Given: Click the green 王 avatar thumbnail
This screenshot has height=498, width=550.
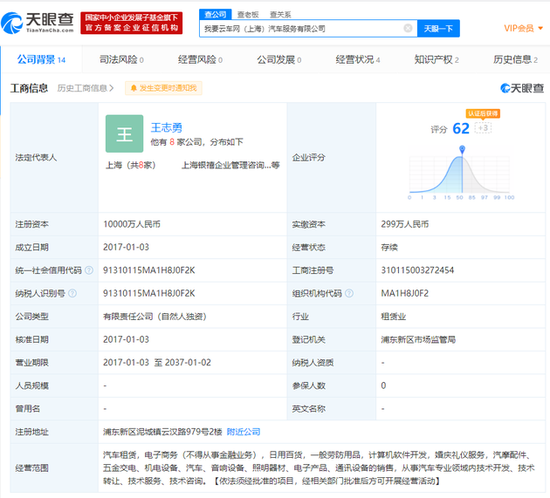Looking at the screenshot, I should pyautogui.click(x=124, y=134).
